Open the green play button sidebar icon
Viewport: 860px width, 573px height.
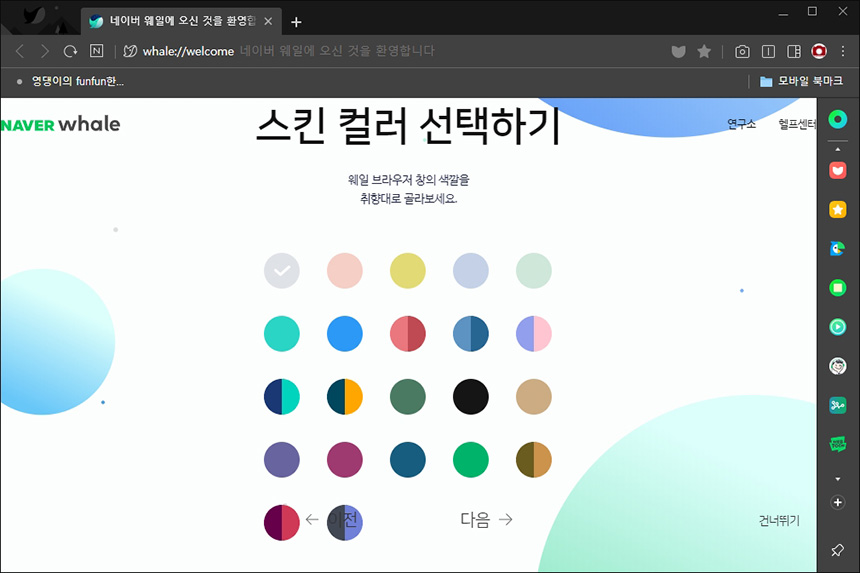(x=838, y=327)
